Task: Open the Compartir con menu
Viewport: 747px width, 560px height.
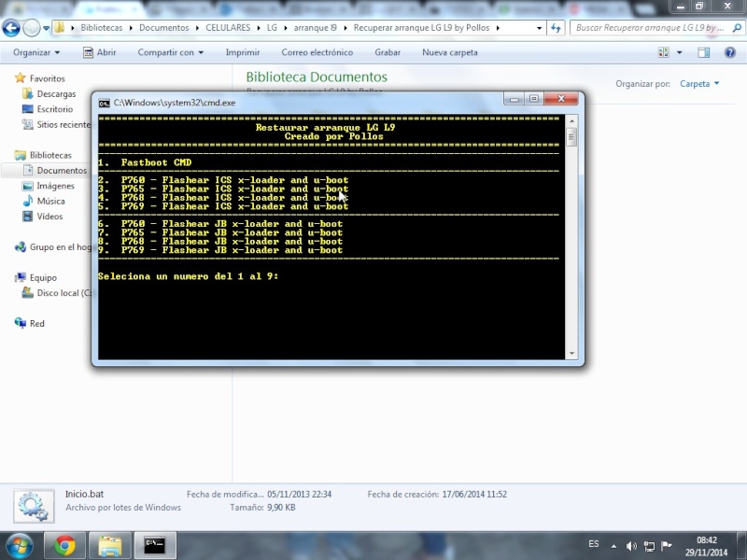Action: pyautogui.click(x=171, y=52)
